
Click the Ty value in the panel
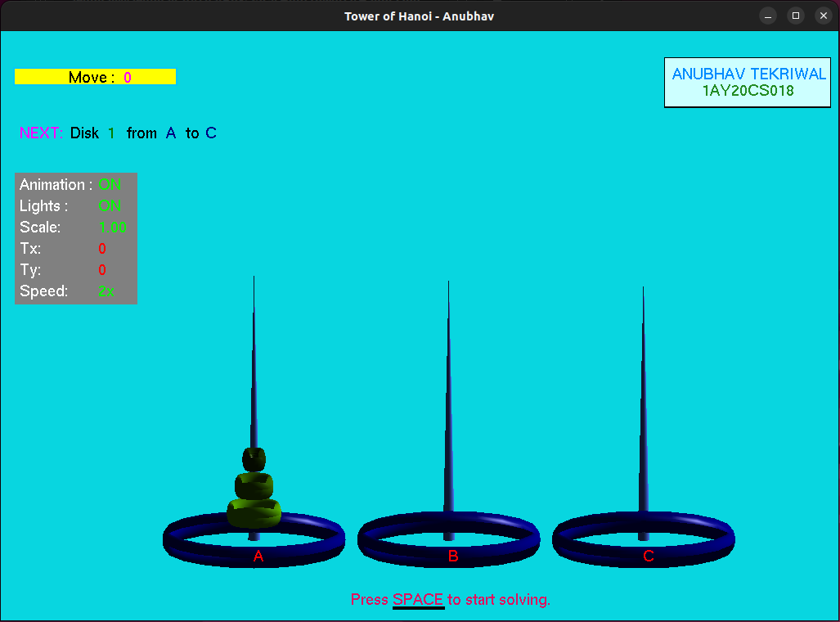point(101,269)
